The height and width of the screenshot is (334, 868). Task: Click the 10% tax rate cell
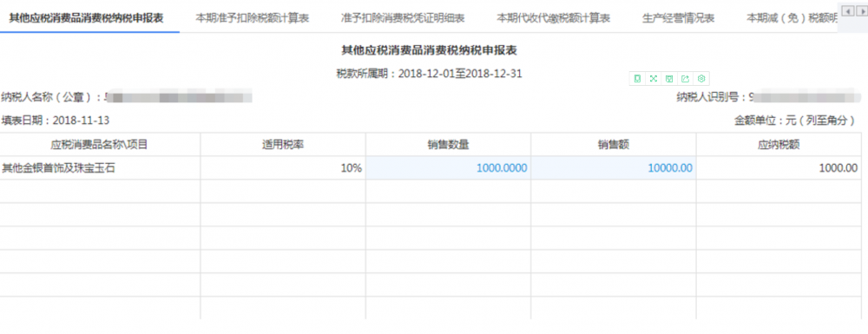(x=283, y=168)
